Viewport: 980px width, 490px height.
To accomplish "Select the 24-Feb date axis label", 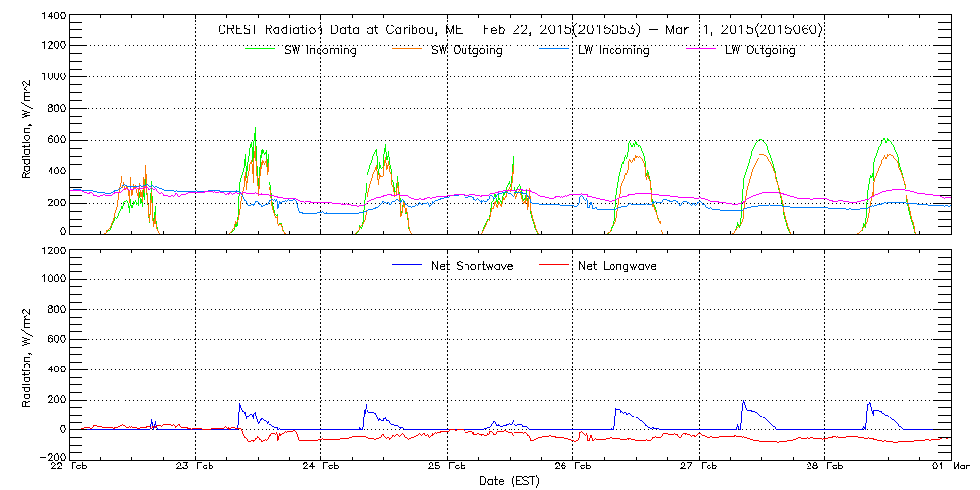I will click(x=321, y=467).
